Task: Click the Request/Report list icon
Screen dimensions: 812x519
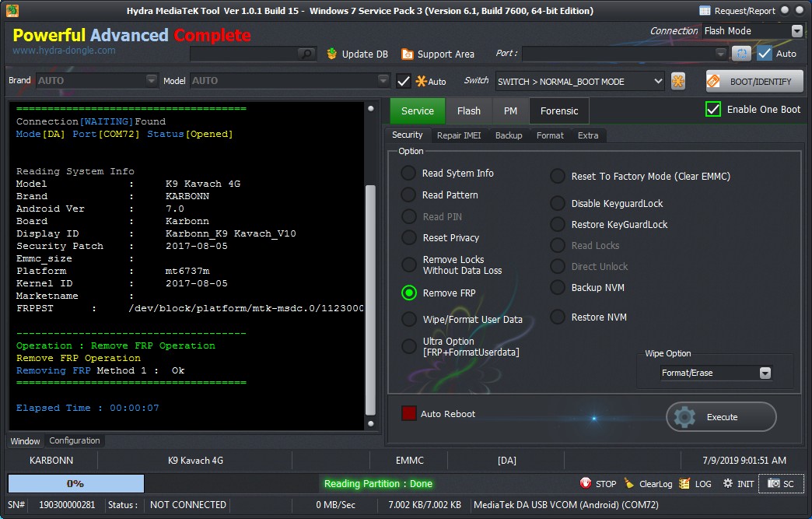Action: (705, 10)
